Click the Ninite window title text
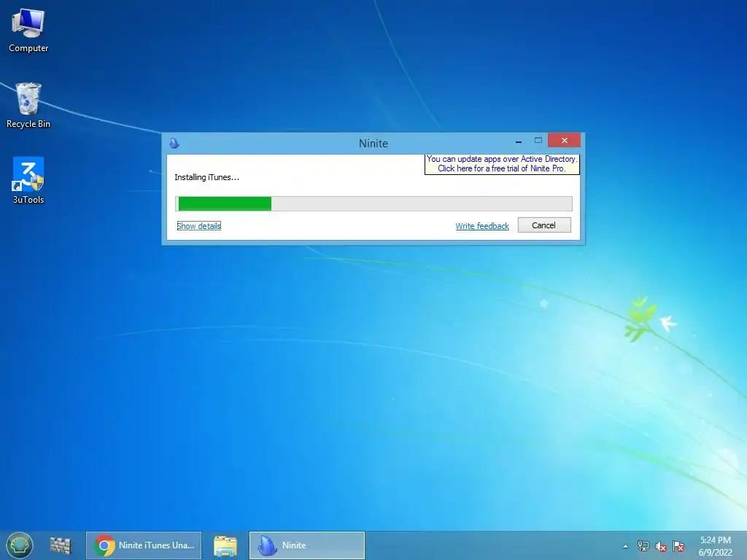747x560 pixels. coord(373,143)
